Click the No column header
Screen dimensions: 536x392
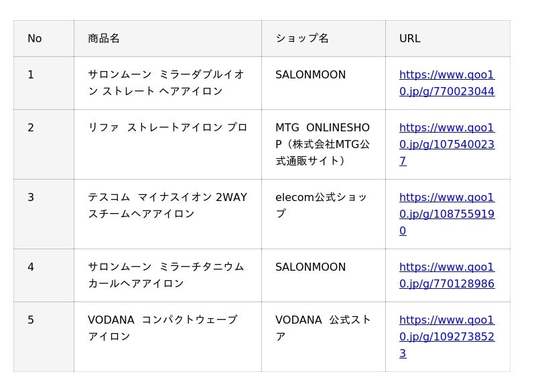(35, 38)
